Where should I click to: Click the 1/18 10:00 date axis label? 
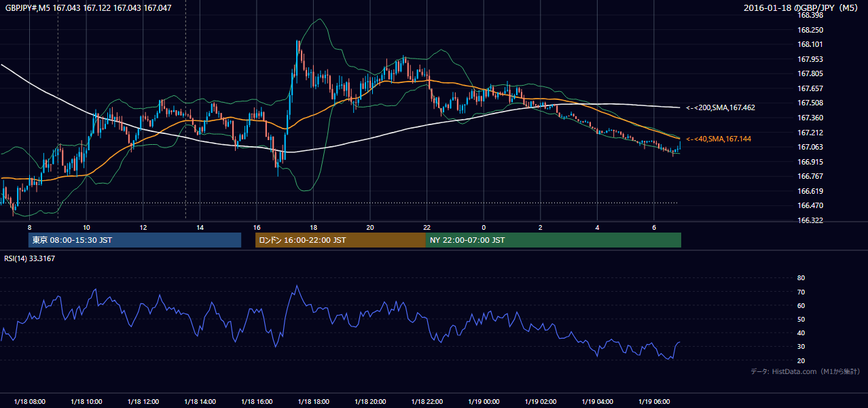click(x=86, y=402)
